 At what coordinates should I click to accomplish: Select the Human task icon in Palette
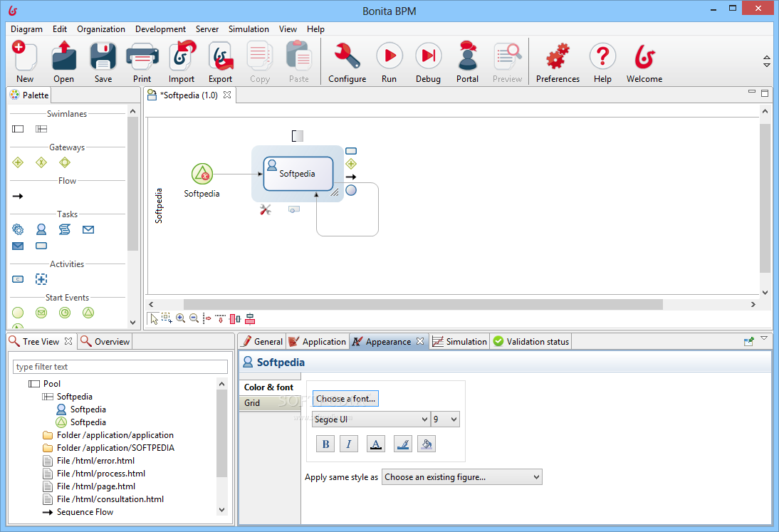[41, 229]
